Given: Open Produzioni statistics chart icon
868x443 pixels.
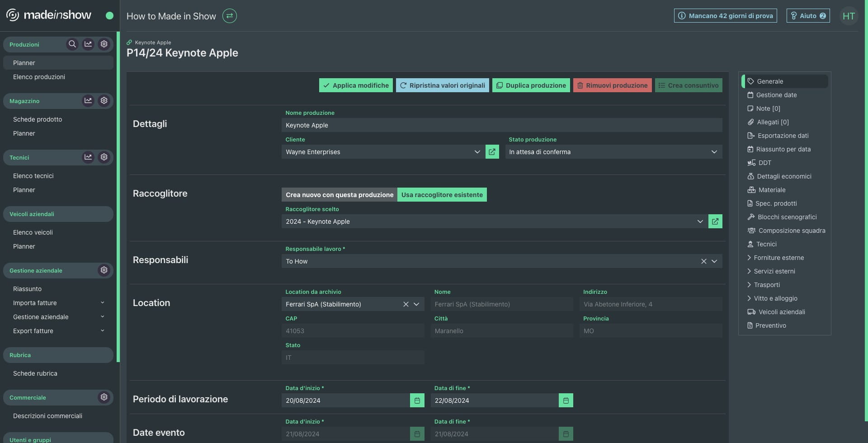Looking at the screenshot, I should [88, 44].
